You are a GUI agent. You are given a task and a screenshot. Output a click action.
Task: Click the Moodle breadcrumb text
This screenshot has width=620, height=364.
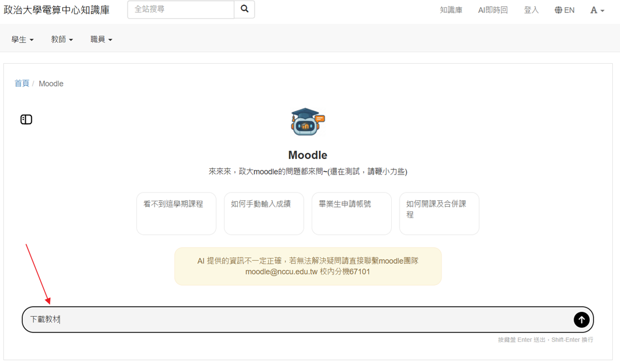point(51,83)
